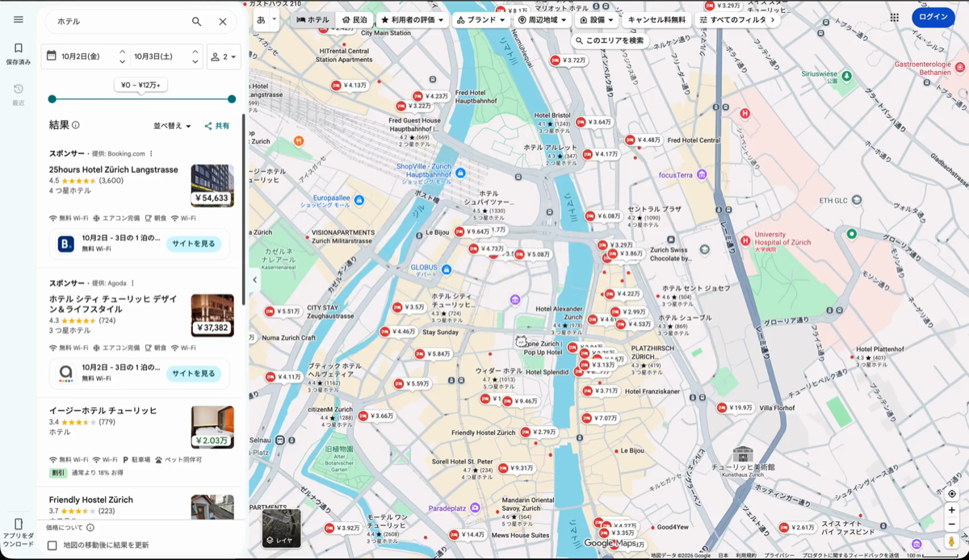This screenshot has width=969, height=560.
Task: Toggle update results when map moves checkbox
Action: (x=52, y=545)
